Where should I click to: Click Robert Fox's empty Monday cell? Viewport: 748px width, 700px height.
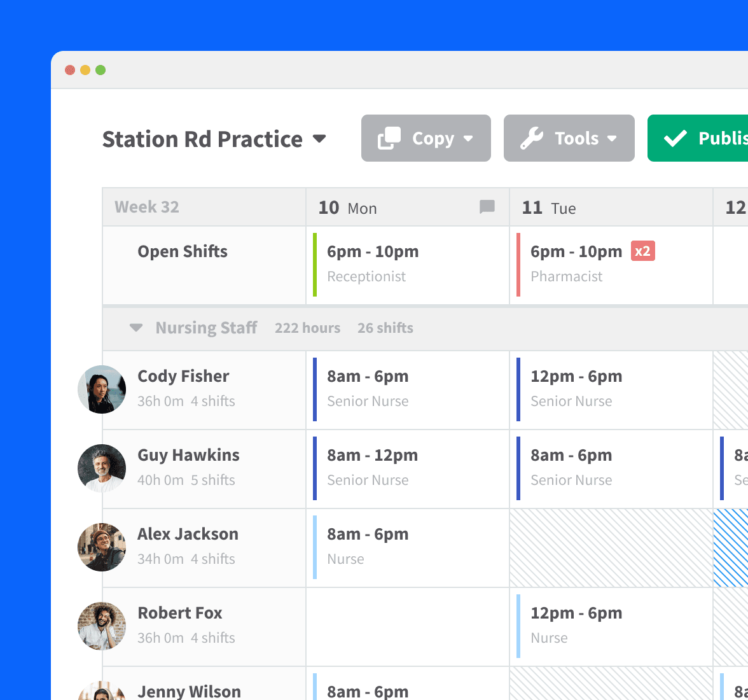407,627
